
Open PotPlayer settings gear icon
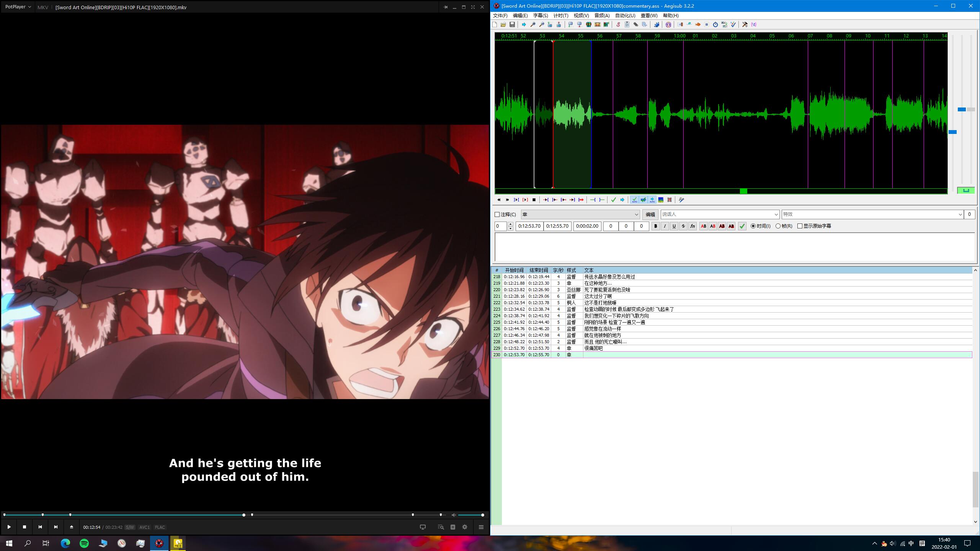coord(465,527)
